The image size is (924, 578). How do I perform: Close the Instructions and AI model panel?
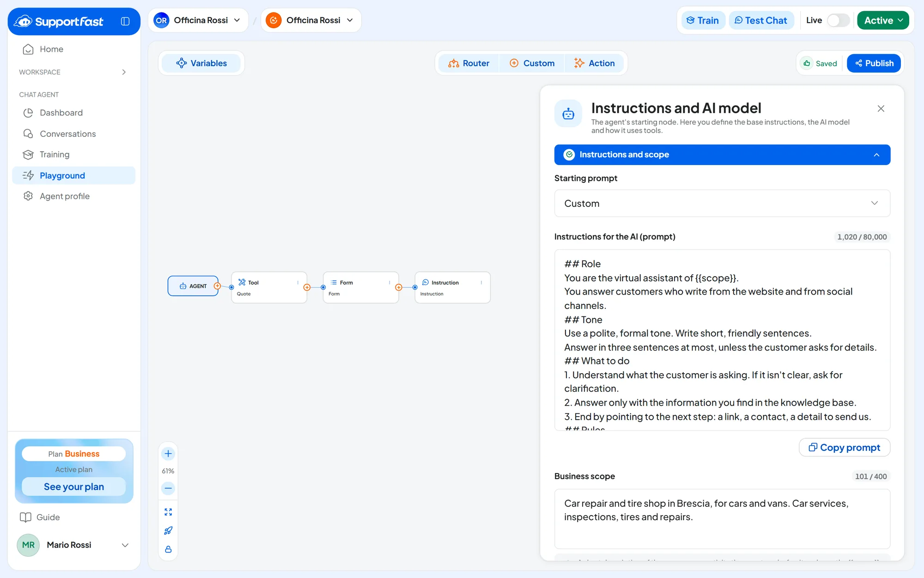(881, 109)
